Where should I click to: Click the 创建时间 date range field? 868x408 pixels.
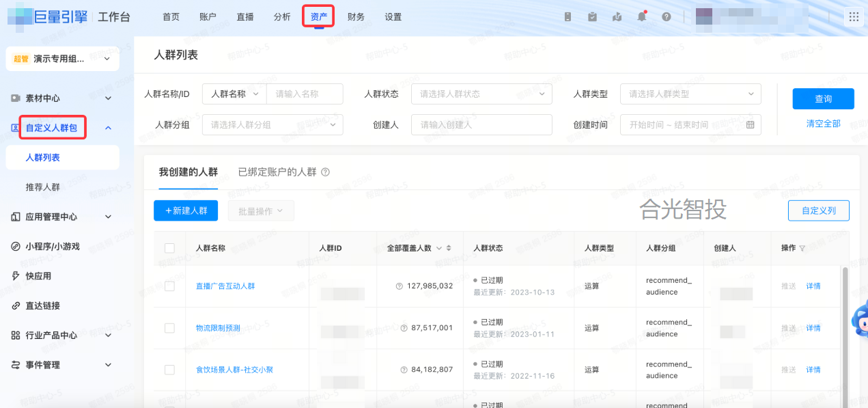coord(690,124)
